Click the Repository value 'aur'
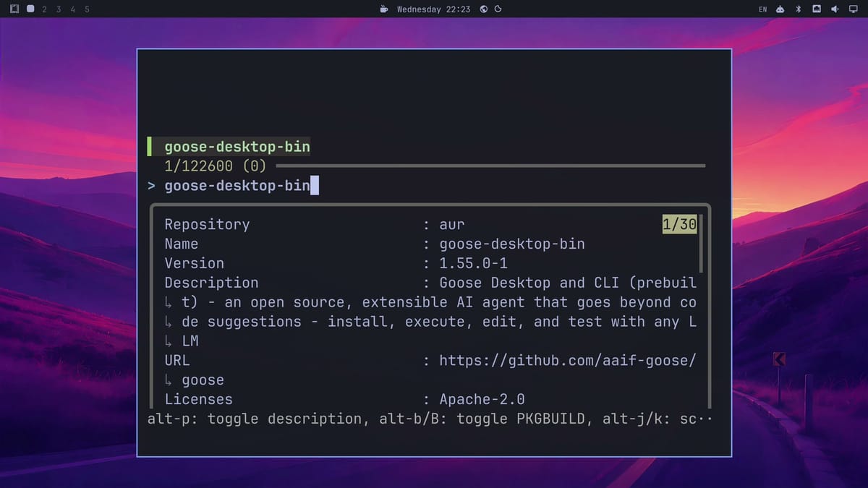The height and width of the screenshot is (488, 868). [452, 224]
